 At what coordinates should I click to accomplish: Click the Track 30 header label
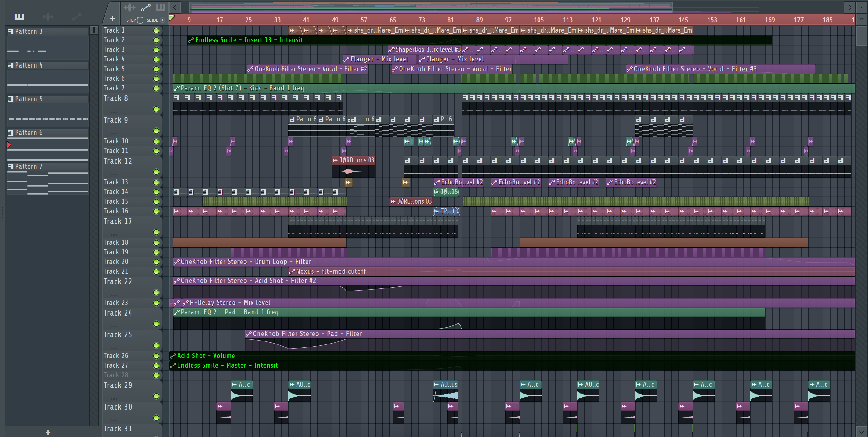118,407
